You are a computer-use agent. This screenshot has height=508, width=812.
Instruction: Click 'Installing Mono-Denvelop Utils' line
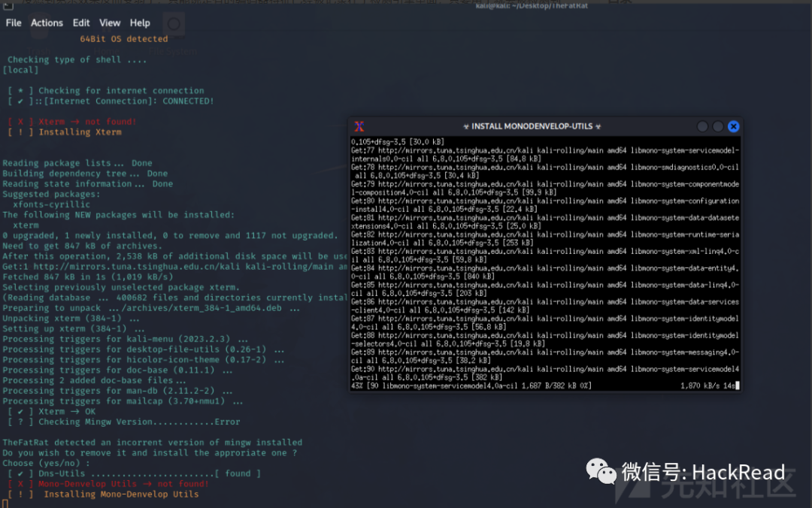point(103,494)
